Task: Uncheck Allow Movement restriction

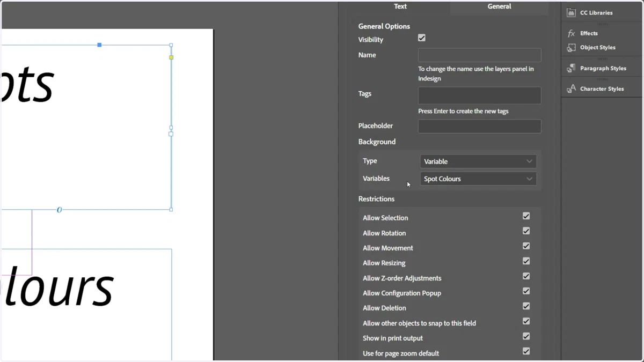Action: point(526,246)
